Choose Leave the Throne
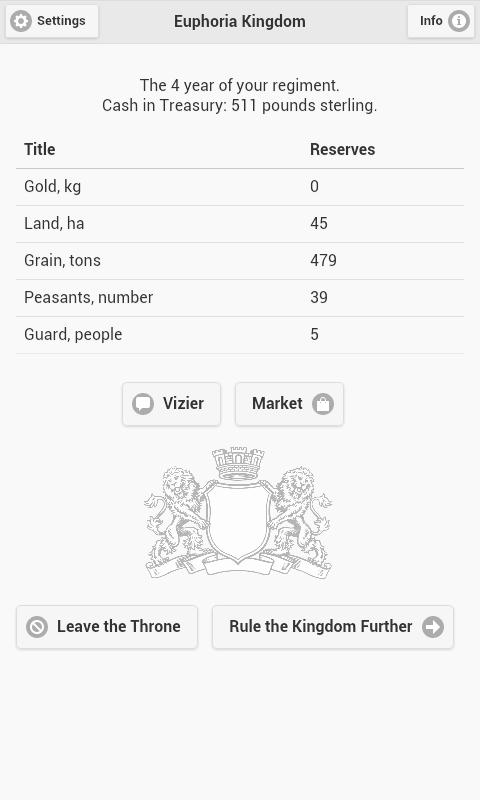The height and width of the screenshot is (800, 480). click(107, 627)
